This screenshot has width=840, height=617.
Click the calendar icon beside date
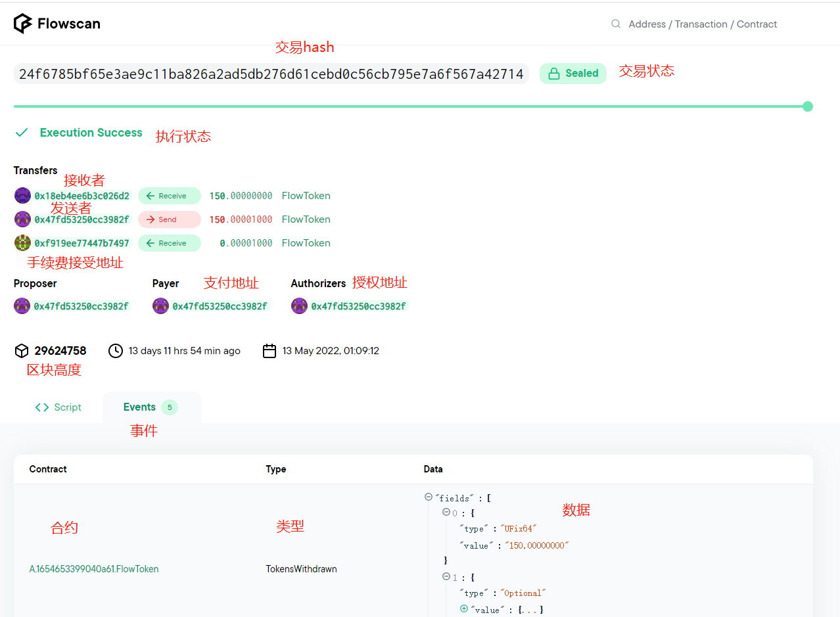click(x=269, y=351)
